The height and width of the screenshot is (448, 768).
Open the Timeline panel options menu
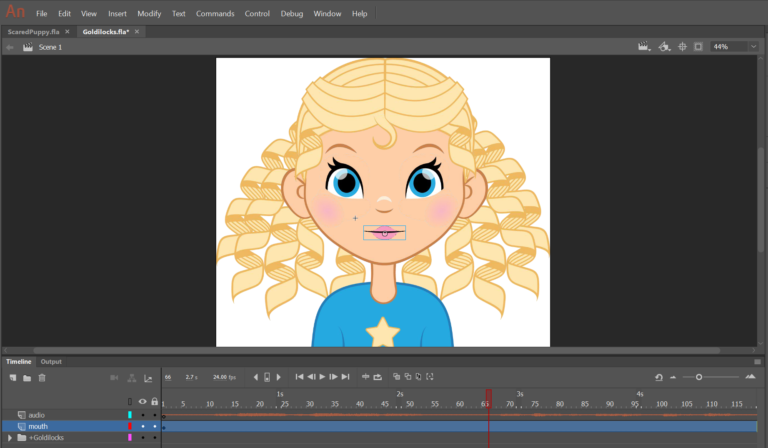pos(757,362)
